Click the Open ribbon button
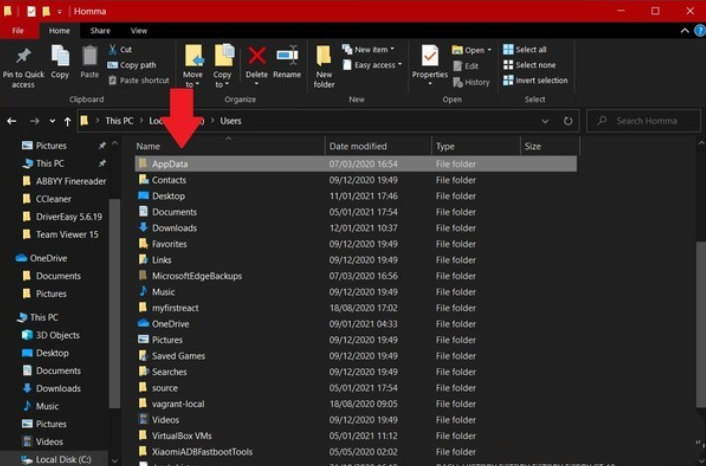 [471, 50]
